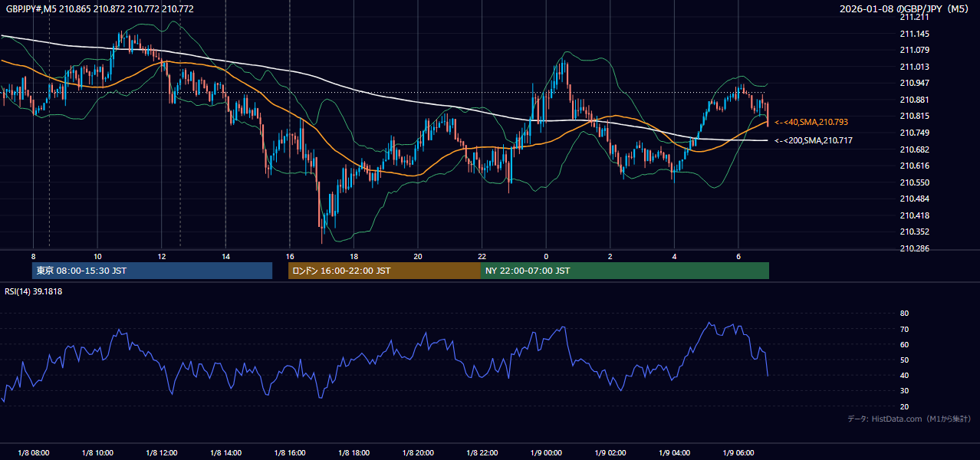Click the 2026-01-08 GBP/JPY (M5) chart title
Image resolution: width=980 pixels, height=460 pixels.
click(905, 8)
